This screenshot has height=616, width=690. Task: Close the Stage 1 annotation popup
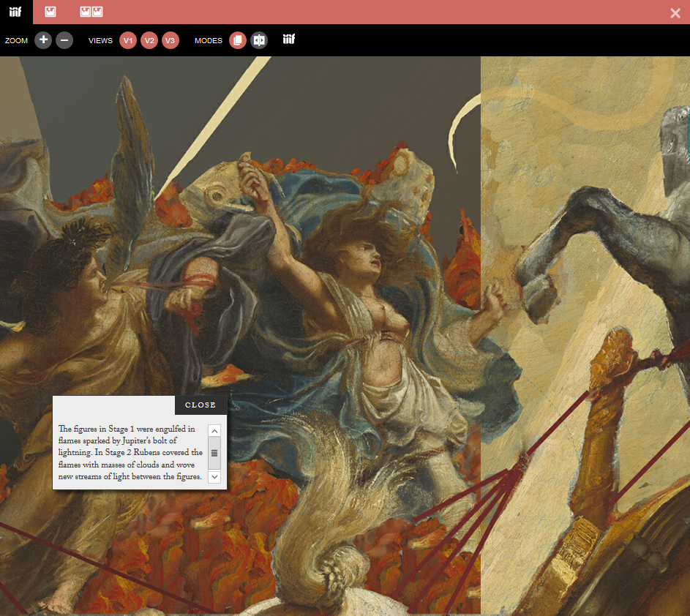click(x=200, y=405)
